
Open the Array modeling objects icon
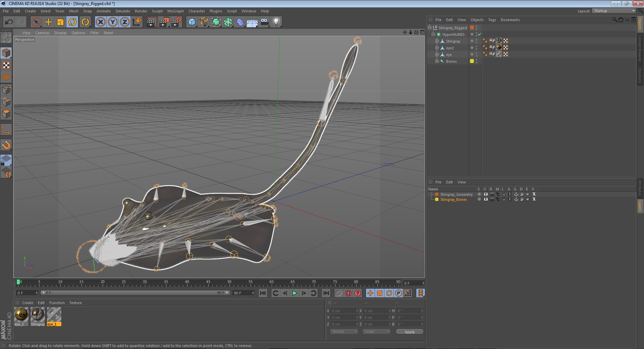[228, 22]
